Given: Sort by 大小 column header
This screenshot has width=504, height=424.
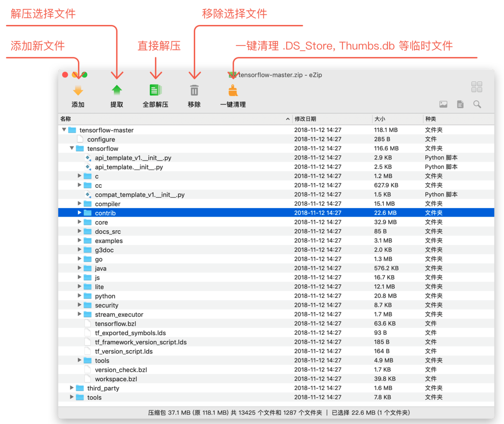Looking at the screenshot, I should [x=398, y=119].
